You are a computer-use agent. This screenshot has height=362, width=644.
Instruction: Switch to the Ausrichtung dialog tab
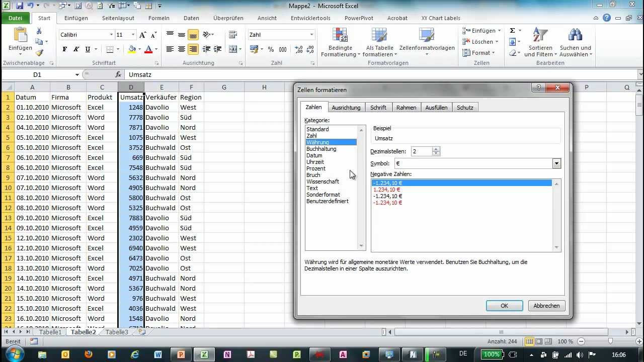pos(346,108)
